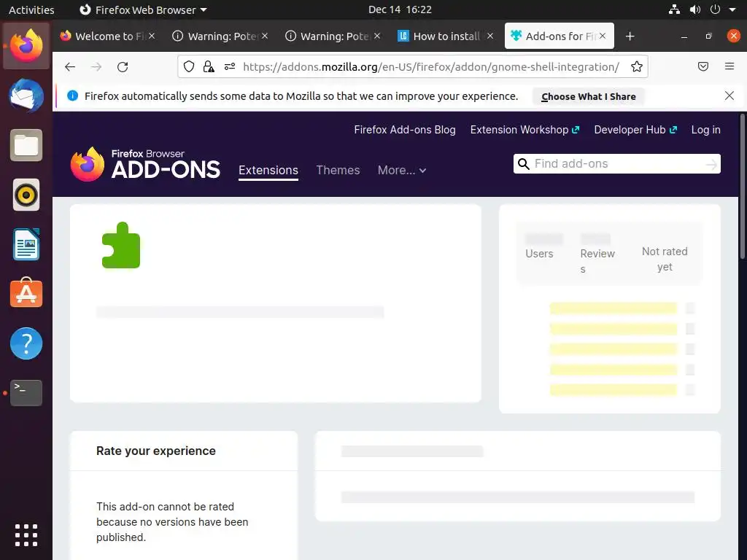This screenshot has height=560, width=747.
Task: Launch Thunderbird mail from the dock
Action: tap(26, 96)
